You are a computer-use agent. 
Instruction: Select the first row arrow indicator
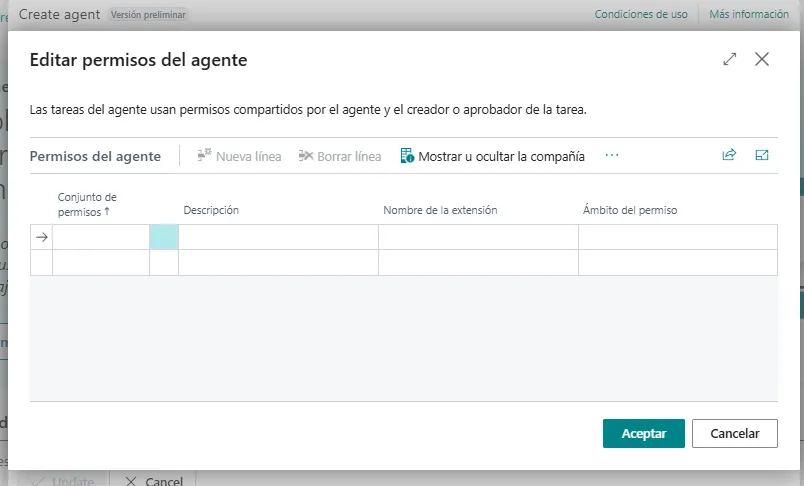[41, 237]
